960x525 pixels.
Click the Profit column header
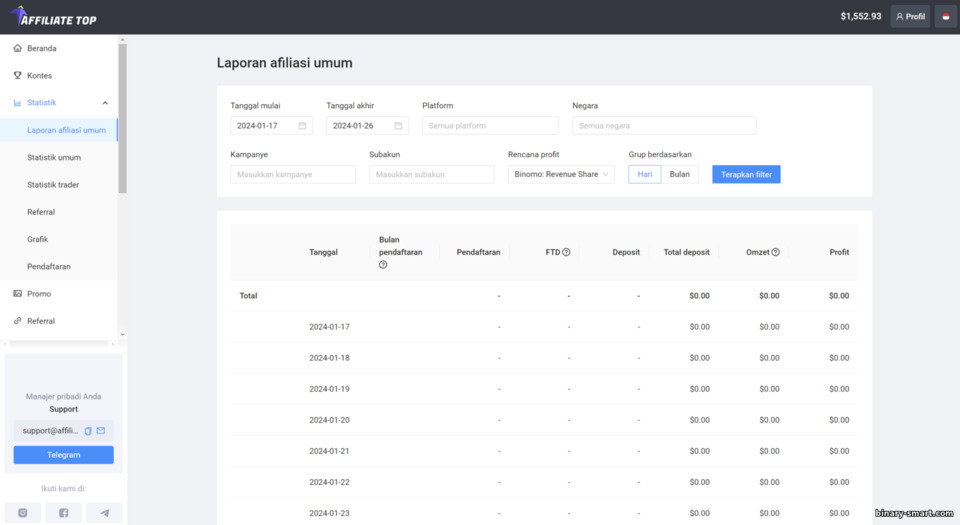839,252
